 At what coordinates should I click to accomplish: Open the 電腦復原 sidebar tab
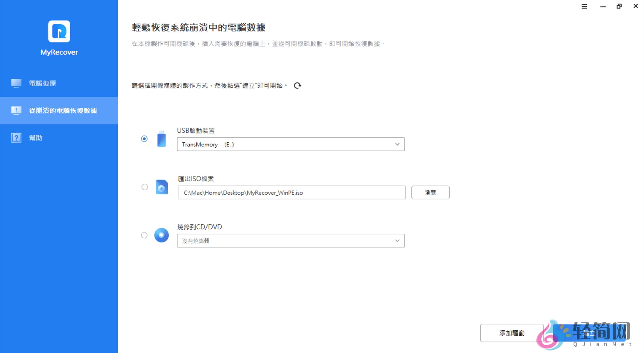43,83
